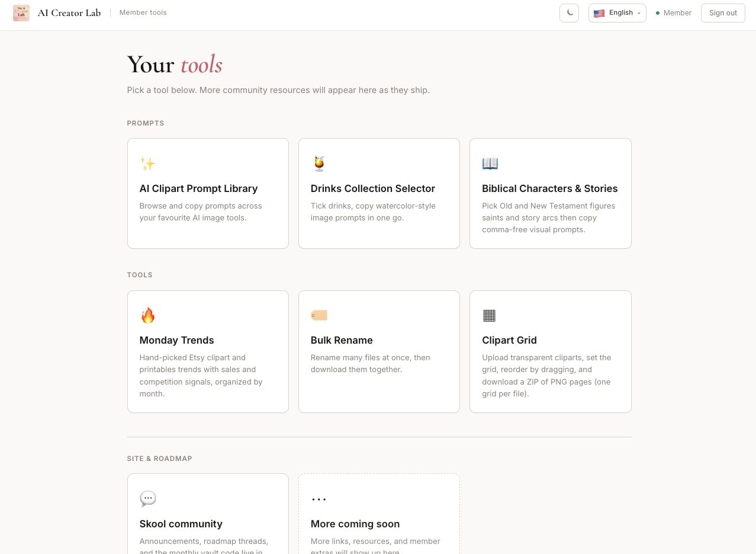
Task: Click the 'Upload transparent cliparts' description
Action: 546,376
